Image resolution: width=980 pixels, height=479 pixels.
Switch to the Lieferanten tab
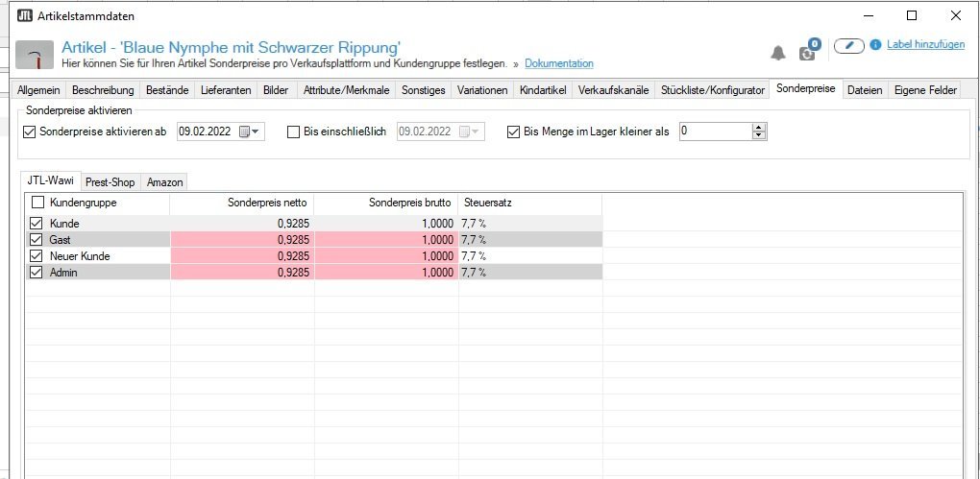[226, 90]
